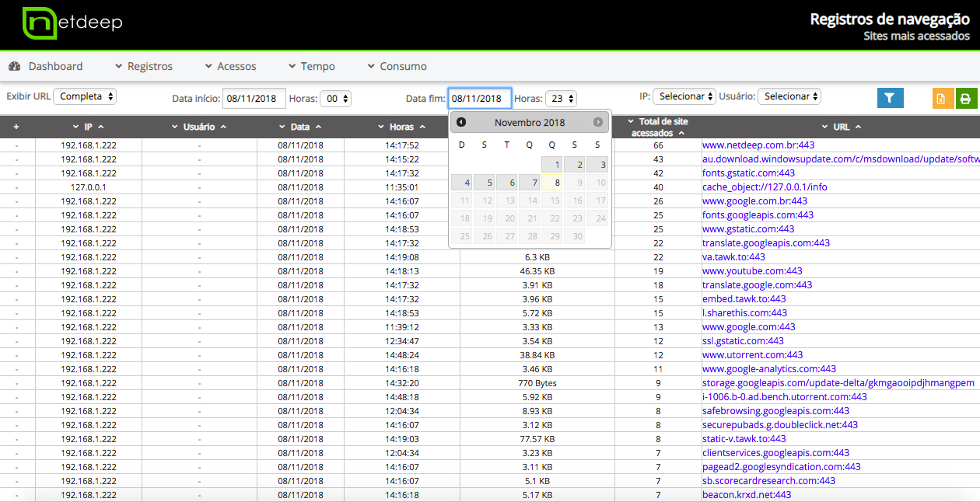This screenshot has width=980, height=502.
Task: Open the IP 'Selecionar' dropdown
Action: 684,96
